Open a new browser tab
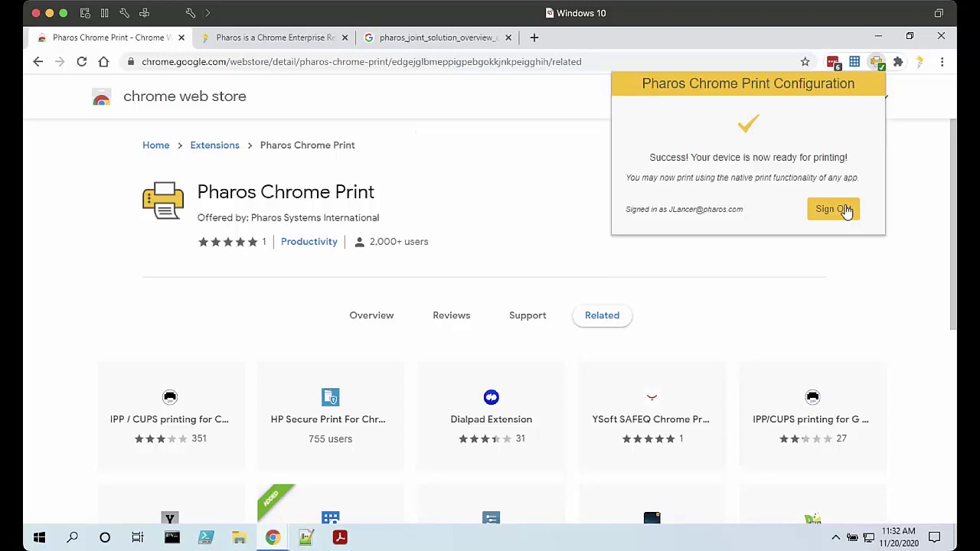This screenshot has height=551, width=980. [534, 37]
